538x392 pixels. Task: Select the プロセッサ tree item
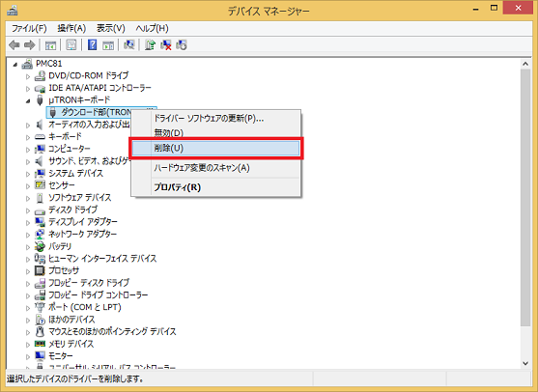pos(64,270)
